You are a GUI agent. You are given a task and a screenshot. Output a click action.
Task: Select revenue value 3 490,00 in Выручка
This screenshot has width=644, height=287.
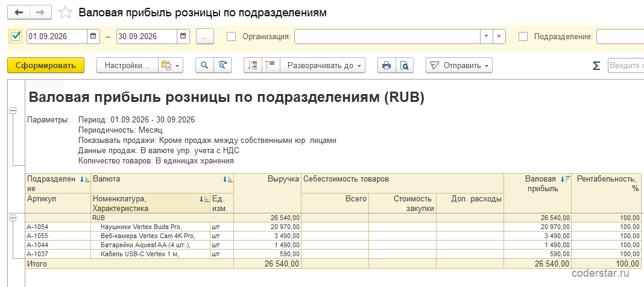pyautogui.click(x=267, y=236)
